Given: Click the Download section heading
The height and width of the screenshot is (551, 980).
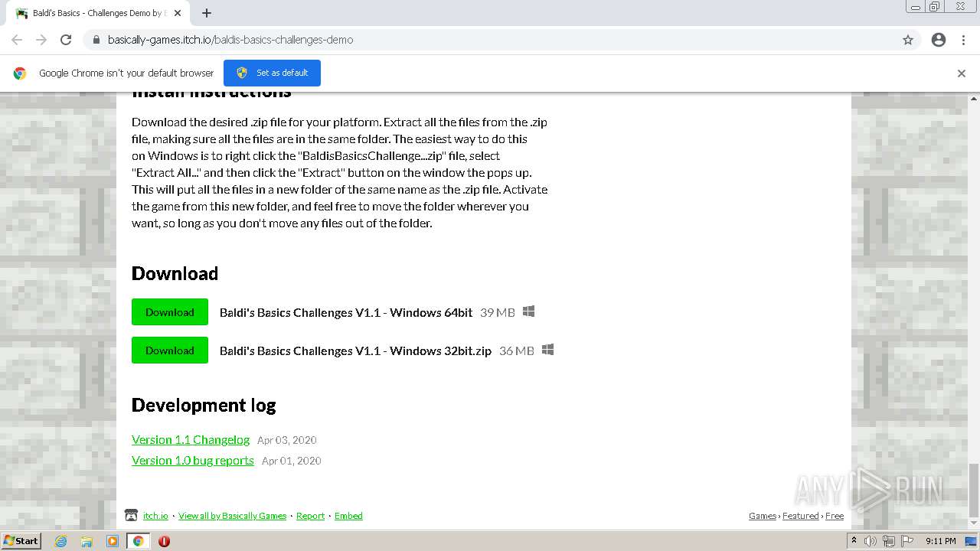Looking at the screenshot, I should [175, 273].
